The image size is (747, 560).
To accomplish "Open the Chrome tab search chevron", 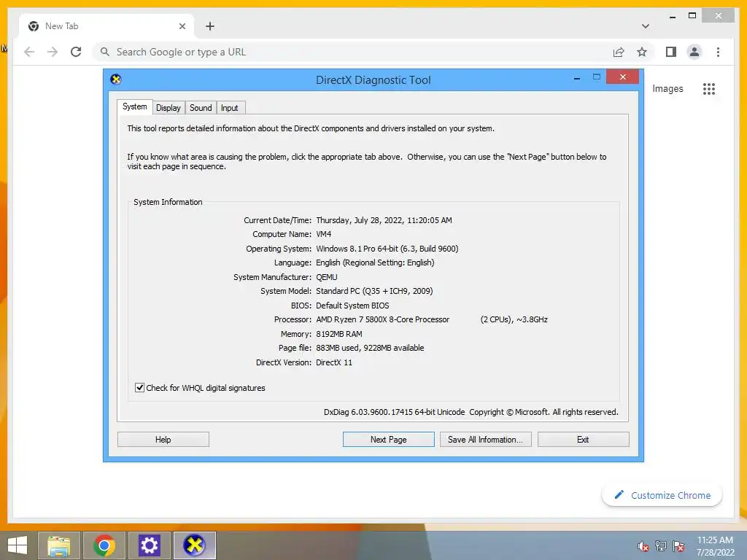I will (x=645, y=26).
